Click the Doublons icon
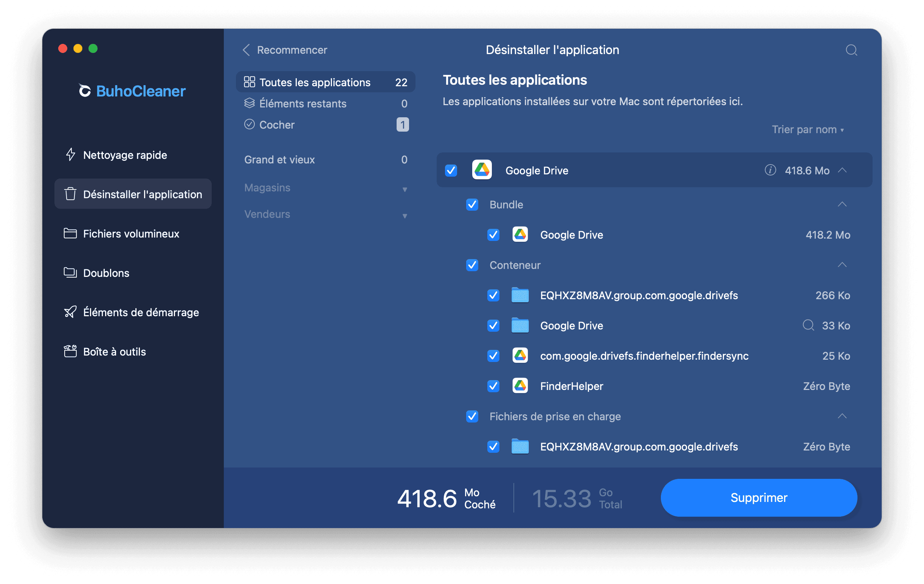Screen dimensions: 924x584 click(x=70, y=273)
